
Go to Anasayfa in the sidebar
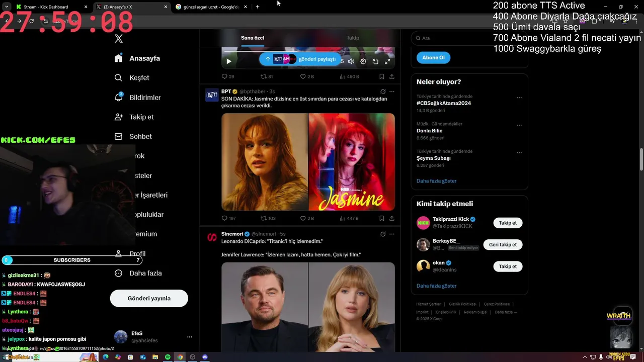[x=137, y=58]
